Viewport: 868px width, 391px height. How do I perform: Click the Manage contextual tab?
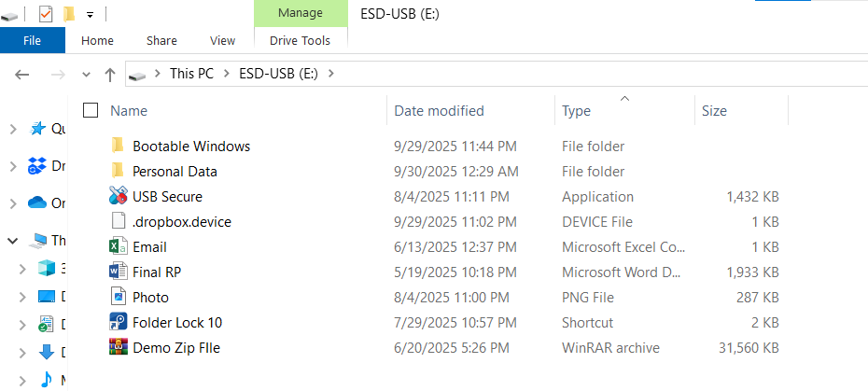[x=301, y=13]
